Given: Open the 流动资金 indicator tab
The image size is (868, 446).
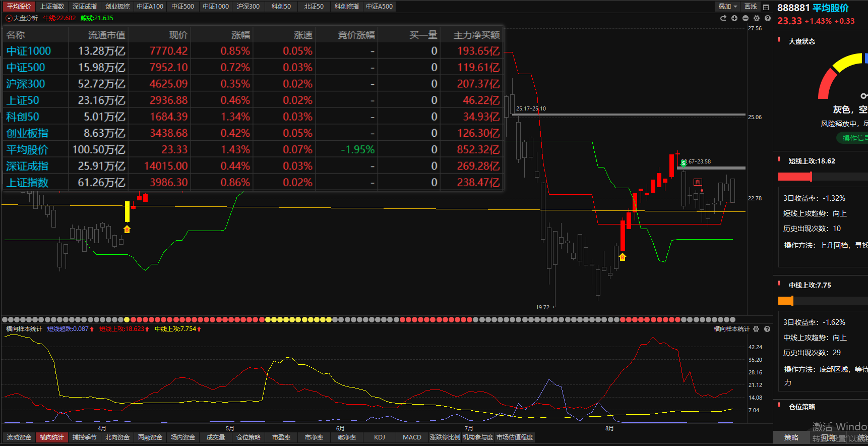Looking at the screenshot, I should [x=19, y=437].
